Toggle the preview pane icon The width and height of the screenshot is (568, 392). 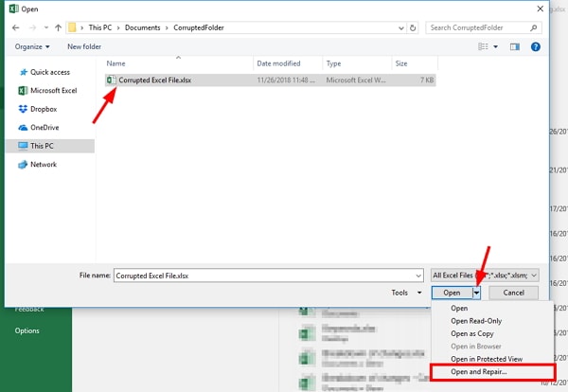point(515,46)
